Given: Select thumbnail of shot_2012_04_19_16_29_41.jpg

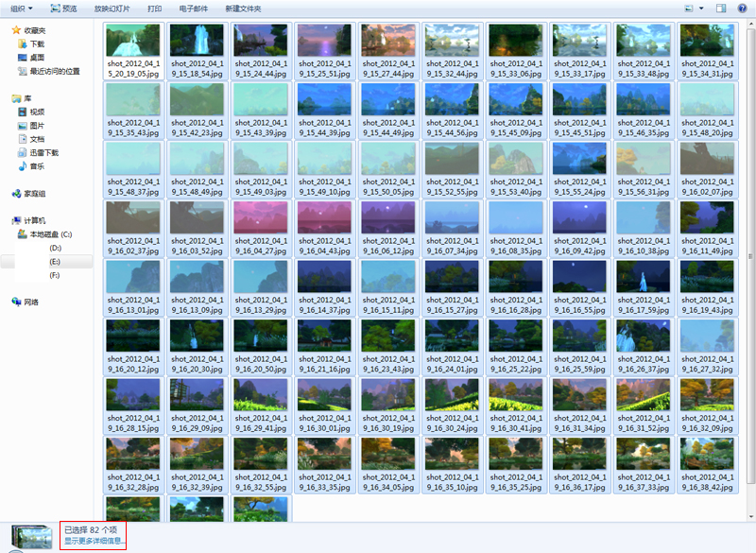Looking at the screenshot, I should [261, 395].
